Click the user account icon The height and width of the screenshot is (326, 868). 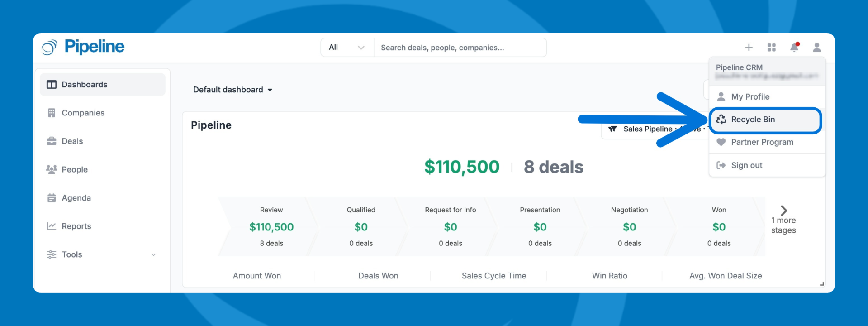coord(816,48)
